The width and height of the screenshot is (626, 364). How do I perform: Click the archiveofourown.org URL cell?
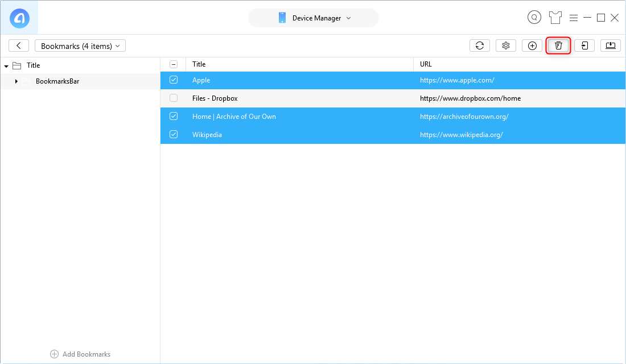pyautogui.click(x=464, y=117)
